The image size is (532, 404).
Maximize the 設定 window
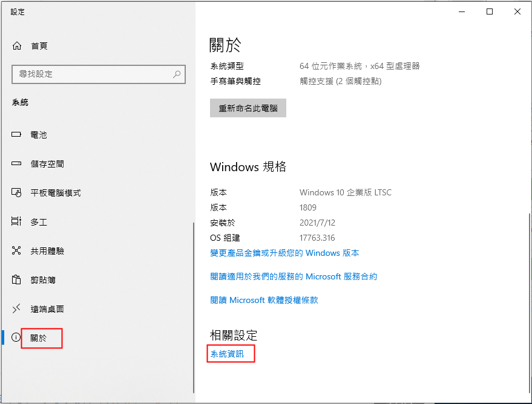point(490,11)
